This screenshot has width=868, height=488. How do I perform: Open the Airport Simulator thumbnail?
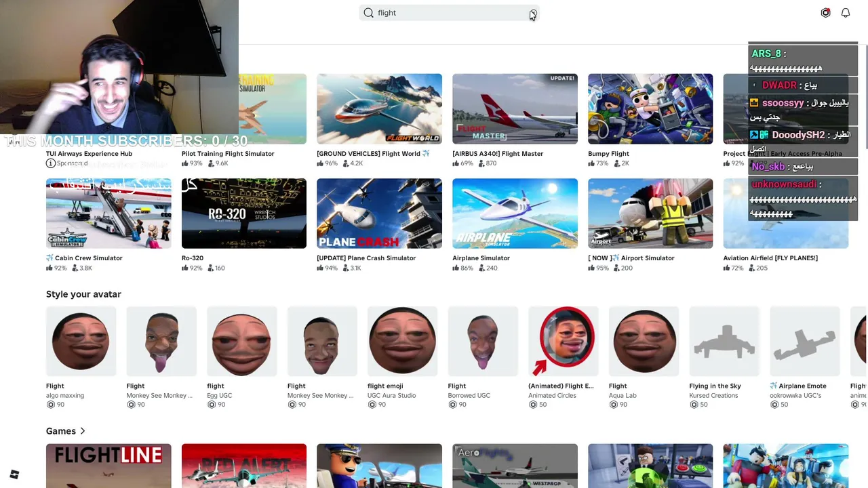[x=650, y=213]
